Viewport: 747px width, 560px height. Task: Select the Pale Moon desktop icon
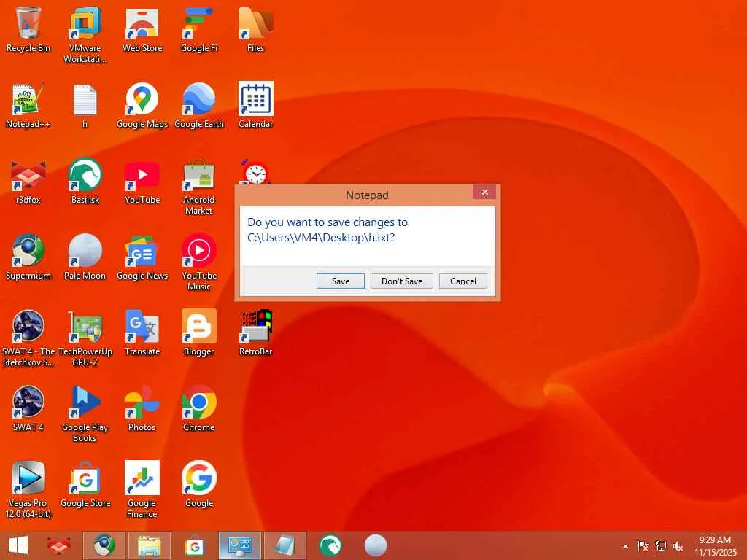coord(85,257)
